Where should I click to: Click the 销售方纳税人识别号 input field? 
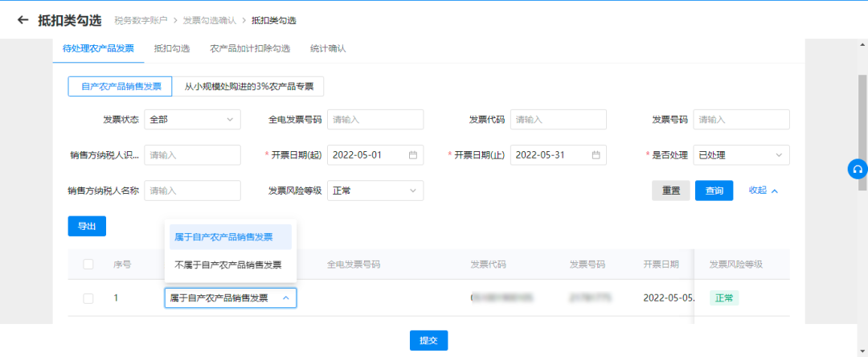pos(193,155)
